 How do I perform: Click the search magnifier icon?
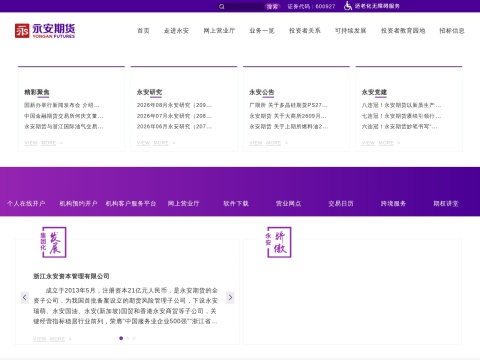click(x=222, y=6)
